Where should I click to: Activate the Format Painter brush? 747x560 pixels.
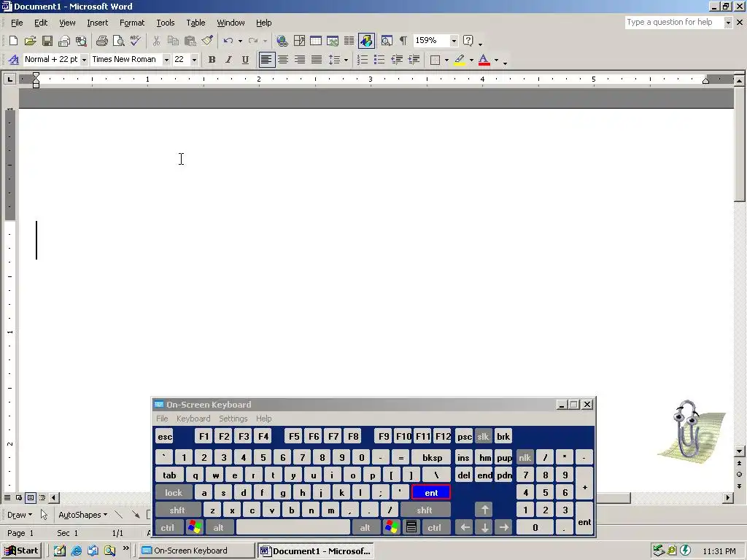point(206,41)
